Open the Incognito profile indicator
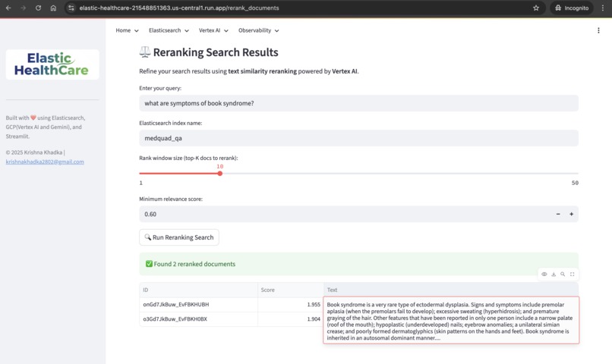The height and width of the screenshot is (364, 612). (572, 8)
